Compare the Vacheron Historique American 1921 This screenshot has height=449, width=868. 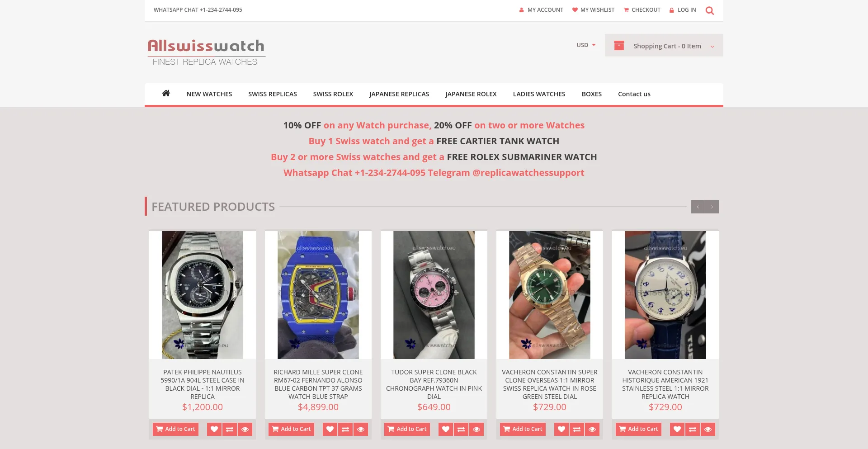click(x=693, y=429)
